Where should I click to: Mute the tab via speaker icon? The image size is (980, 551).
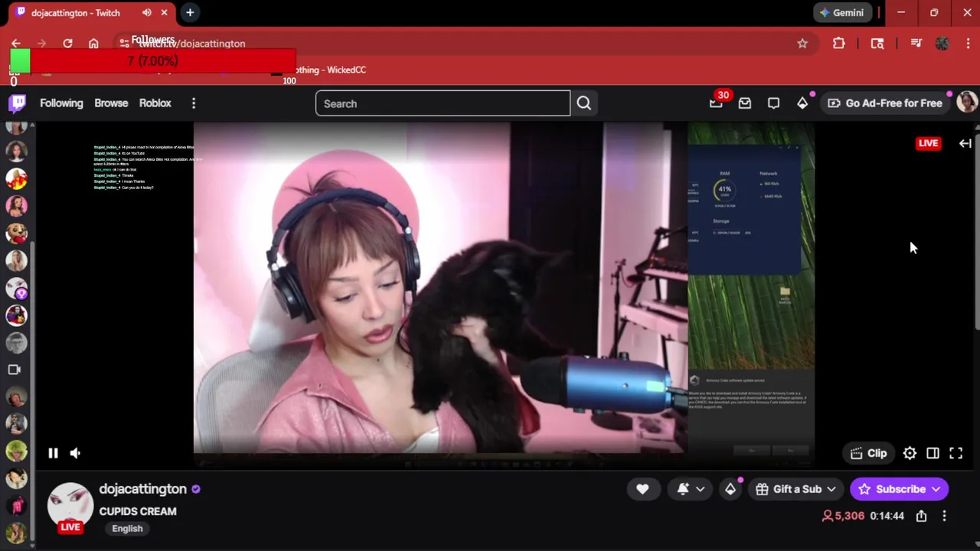pos(146,13)
